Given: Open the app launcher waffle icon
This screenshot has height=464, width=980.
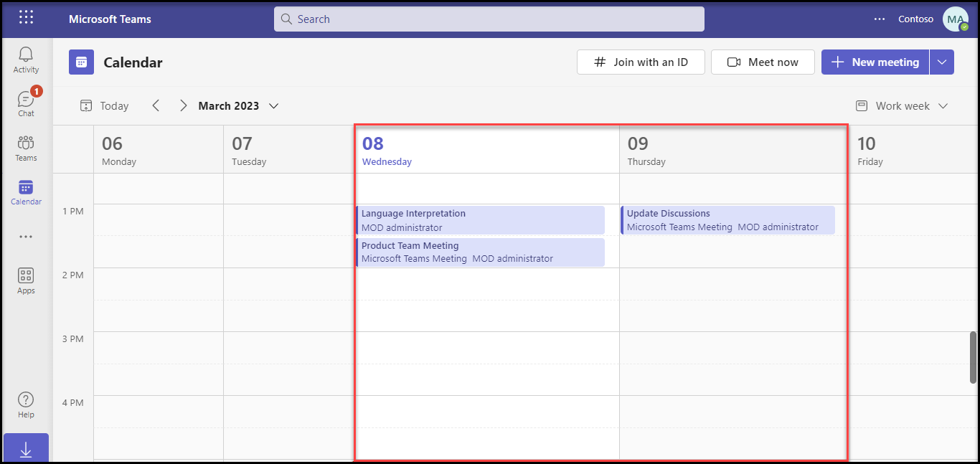Looking at the screenshot, I should [x=26, y=19].
